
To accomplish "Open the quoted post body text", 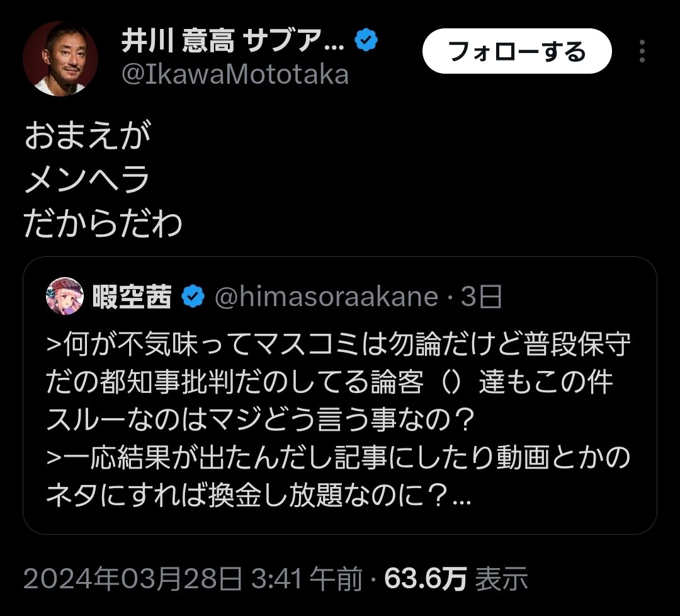I will pyautogui.click(x=338, y=419).
